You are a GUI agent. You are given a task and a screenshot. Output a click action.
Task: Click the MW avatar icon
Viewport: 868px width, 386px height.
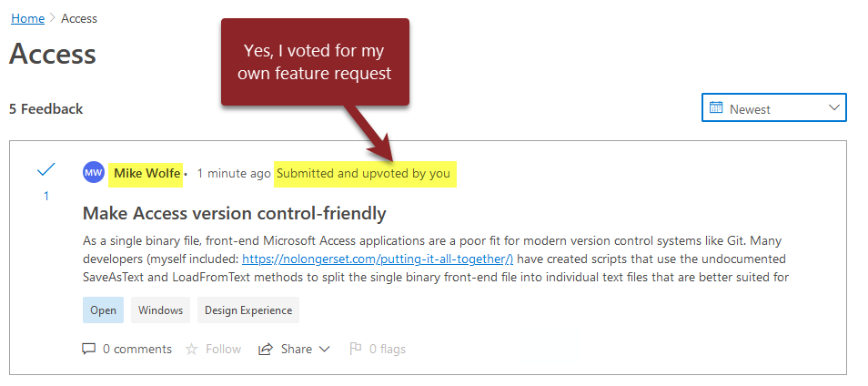click(94, 173)
